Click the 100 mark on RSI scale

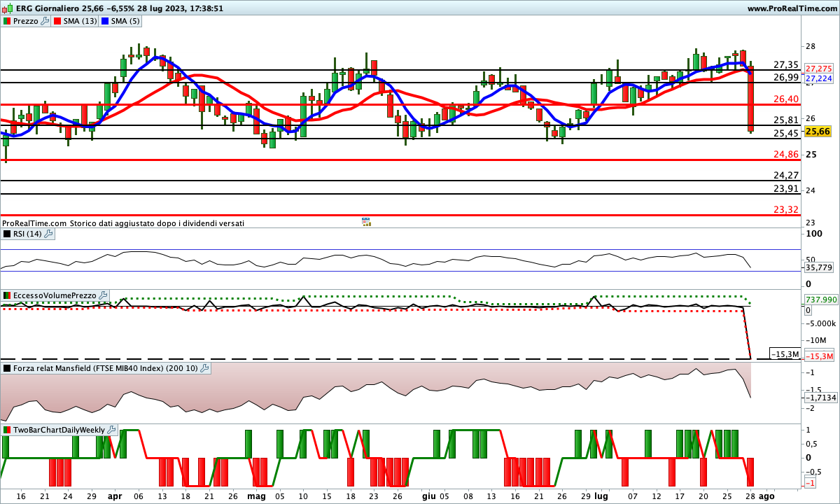point(814,234)
